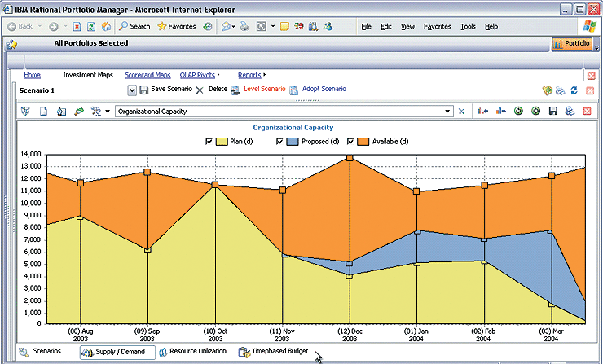Open the Scorecard Maps link
Viewport: 603px width, 364px height.
[147, 75]
